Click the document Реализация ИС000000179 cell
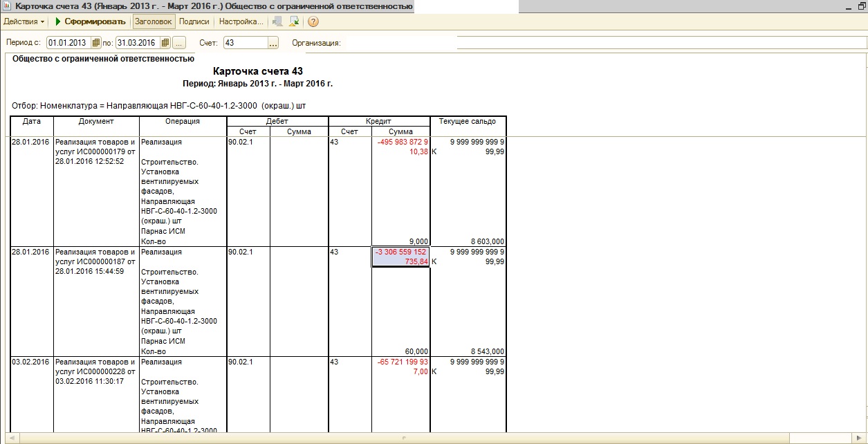Screen dimensions: 868x444 click(96, 151)
